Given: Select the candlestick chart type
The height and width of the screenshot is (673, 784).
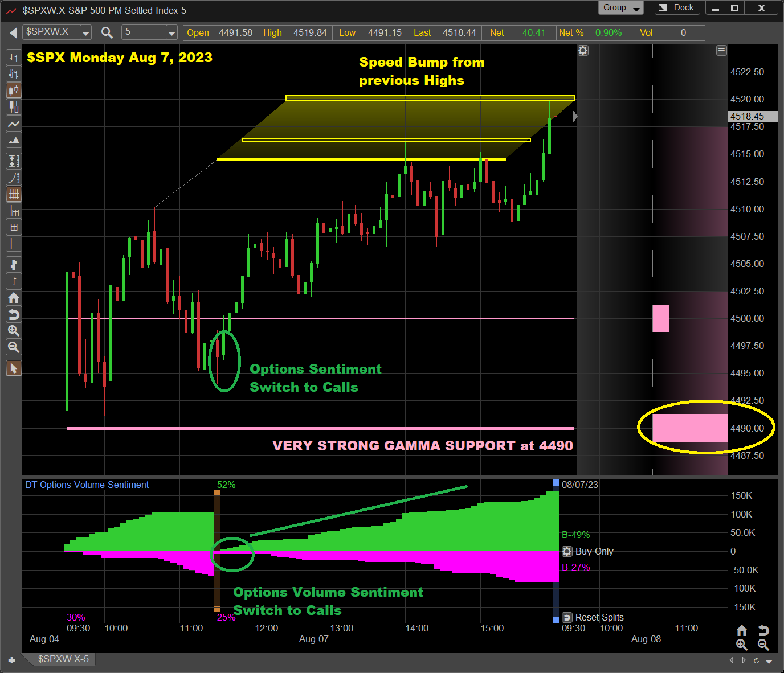Looking at the screenshot, I should point(14,90).
